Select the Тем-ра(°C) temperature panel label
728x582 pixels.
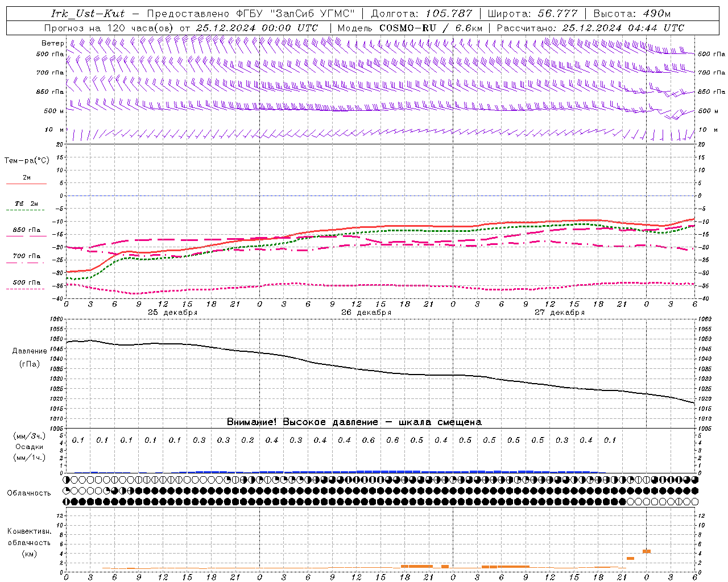click(27, 161)
